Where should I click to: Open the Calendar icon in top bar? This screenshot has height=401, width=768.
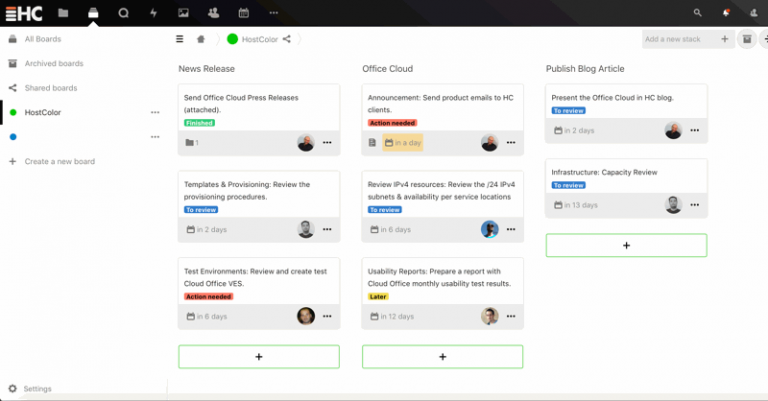pos(243,13)
